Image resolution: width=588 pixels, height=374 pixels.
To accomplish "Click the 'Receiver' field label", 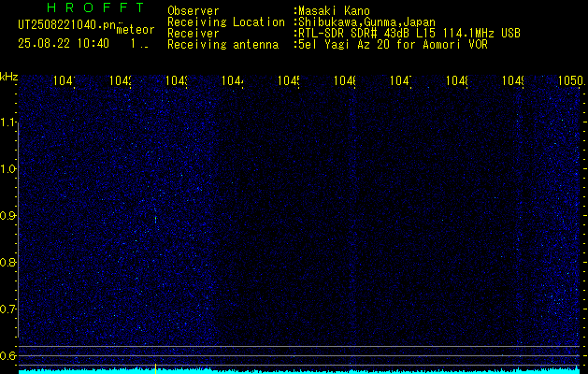I will [194, 34].
